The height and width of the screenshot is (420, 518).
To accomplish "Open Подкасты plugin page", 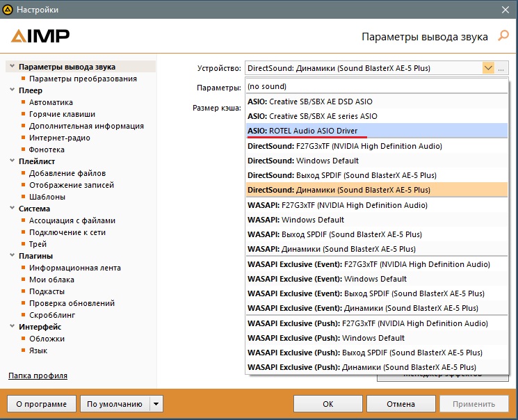I will point(47,291).
